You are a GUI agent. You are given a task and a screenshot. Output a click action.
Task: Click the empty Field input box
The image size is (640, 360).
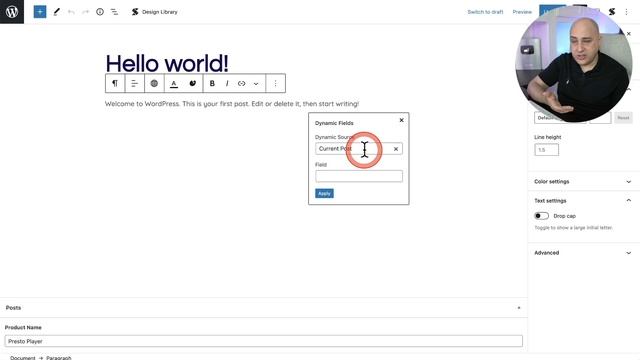pos(359,176)
